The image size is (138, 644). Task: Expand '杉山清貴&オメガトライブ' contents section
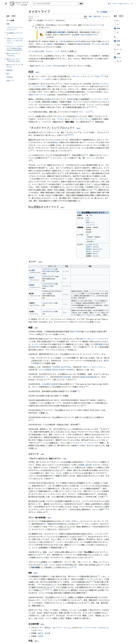pyautogui.click(x=5, y=33)
